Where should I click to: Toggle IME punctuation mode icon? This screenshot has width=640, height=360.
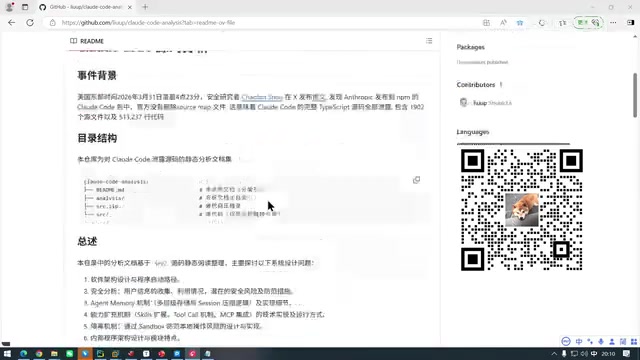click(590, 342)
